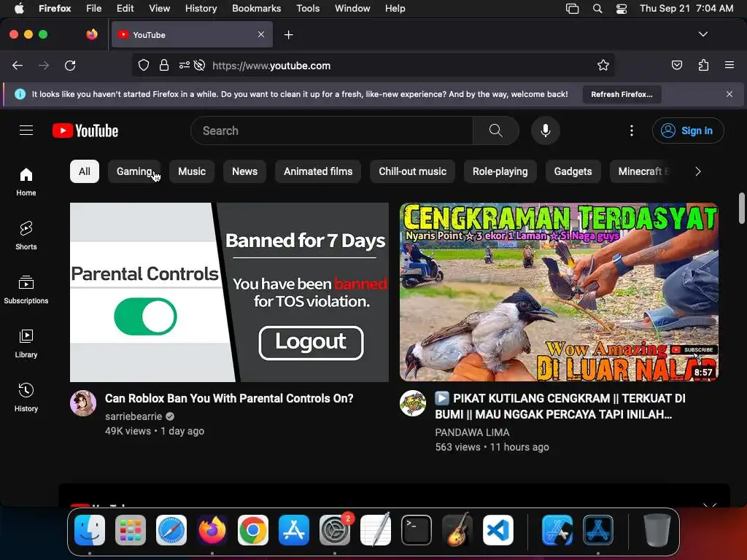Image resolution: width=747 pixels, height=560 pixels.
Task: Select the Chill-out music chip
Action: (x=413, y=171)
